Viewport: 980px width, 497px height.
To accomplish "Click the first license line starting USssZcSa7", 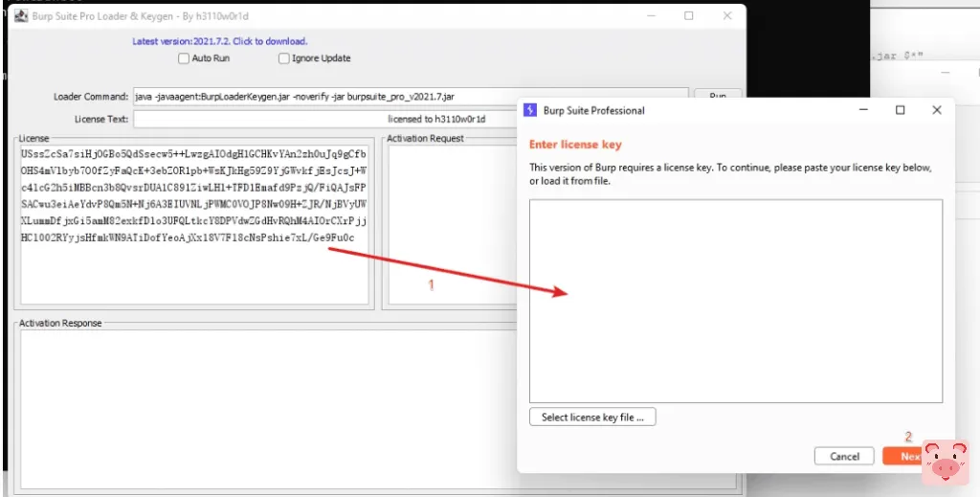I will point(193,154).
